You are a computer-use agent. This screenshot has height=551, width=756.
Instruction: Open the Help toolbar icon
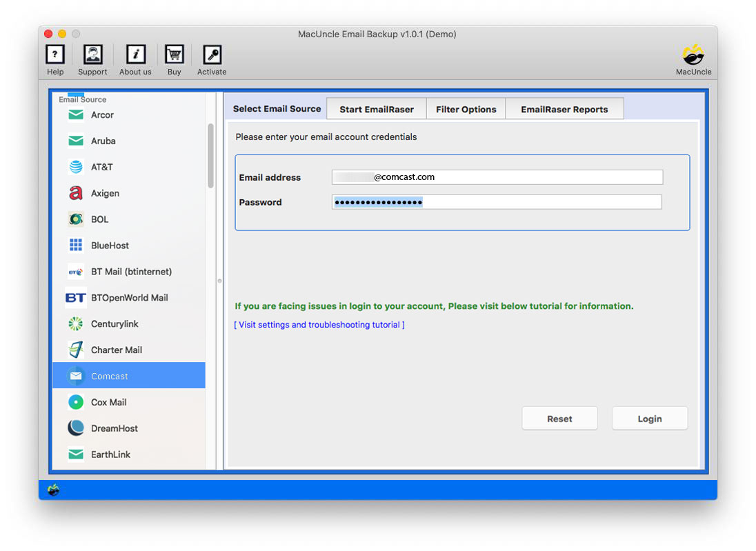55,55
